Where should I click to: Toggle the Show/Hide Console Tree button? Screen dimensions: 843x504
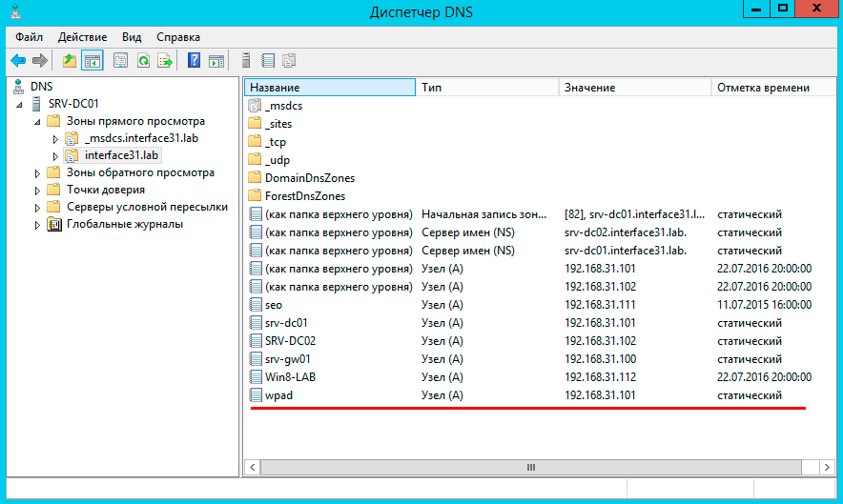[x=93, y=61]
